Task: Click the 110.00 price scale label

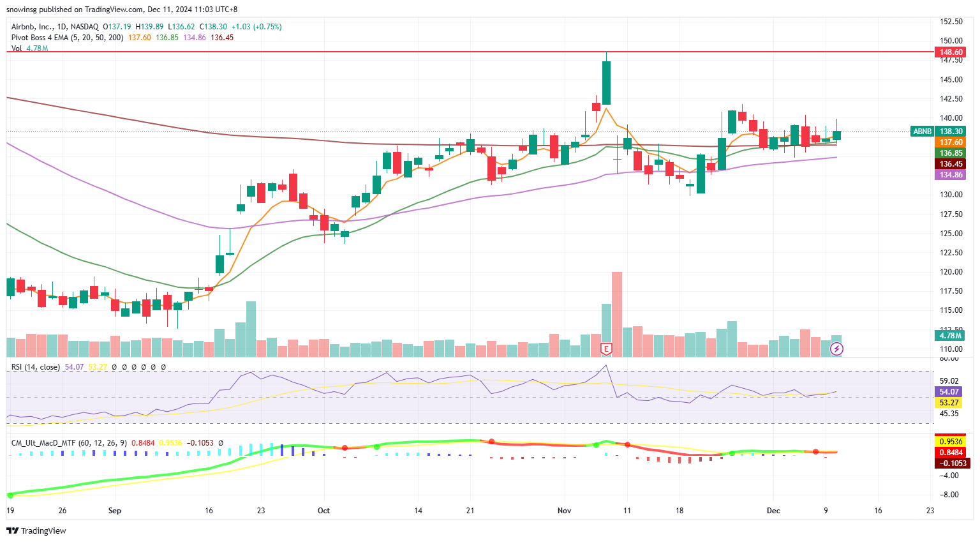Action: 951,349
